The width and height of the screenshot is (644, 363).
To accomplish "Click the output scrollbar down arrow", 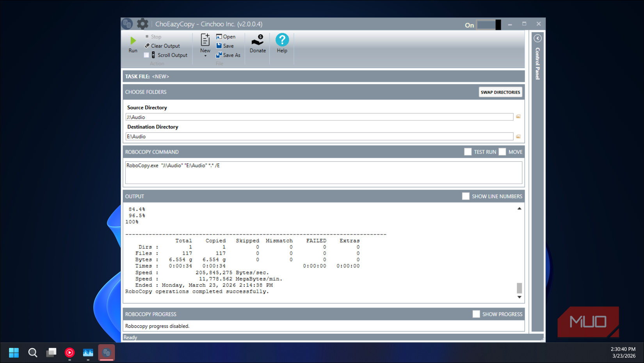I will click(x=519, y=297).
